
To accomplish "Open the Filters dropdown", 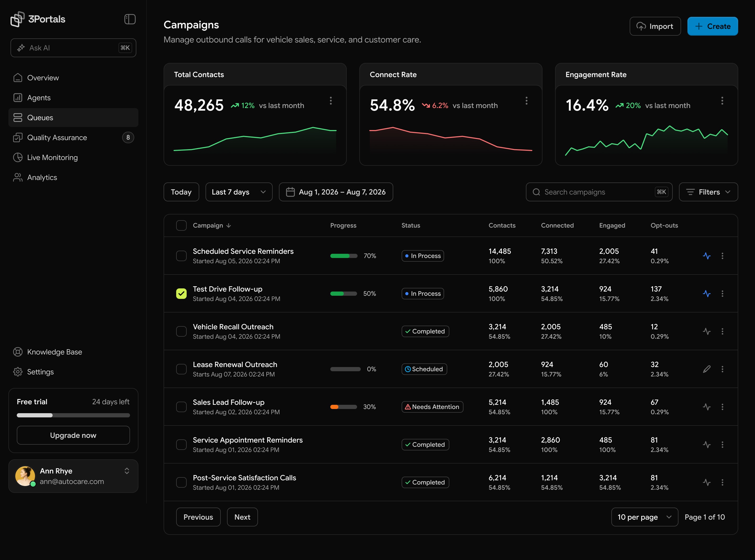I will pos(708,192).
